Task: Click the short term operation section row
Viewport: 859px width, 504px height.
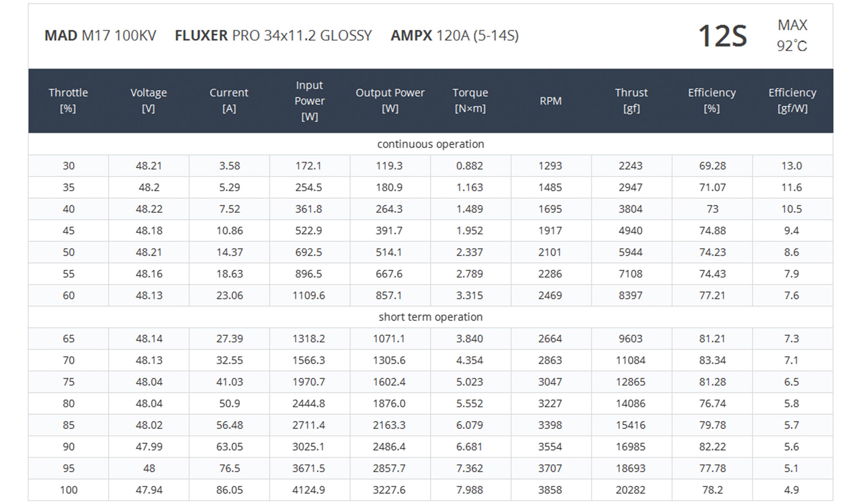Action: 430,317
